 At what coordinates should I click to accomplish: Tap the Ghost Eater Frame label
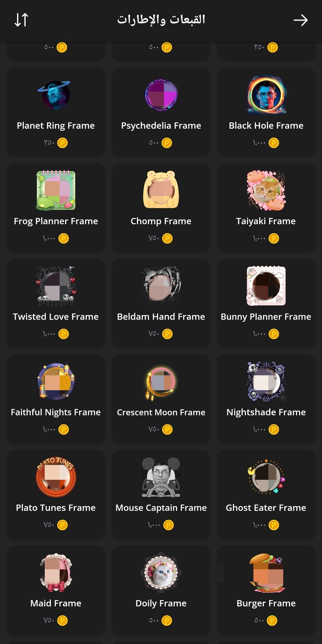click(266, 508)
